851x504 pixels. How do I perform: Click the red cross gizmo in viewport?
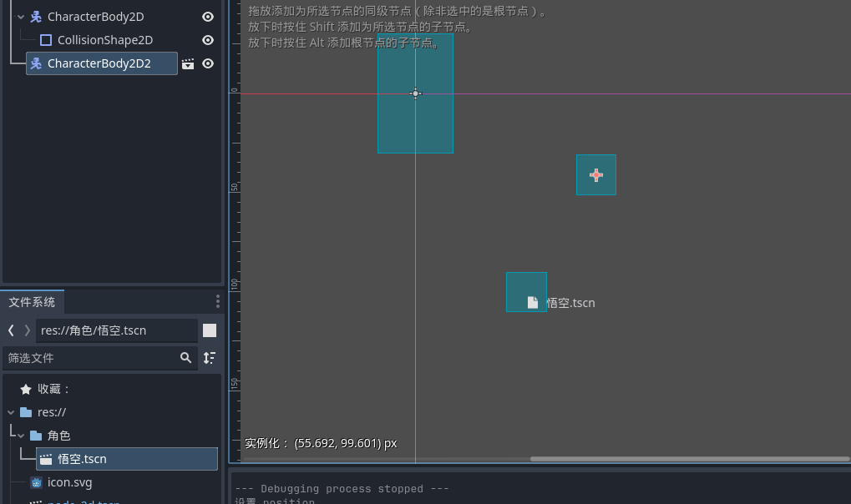[x=595, y=174]
